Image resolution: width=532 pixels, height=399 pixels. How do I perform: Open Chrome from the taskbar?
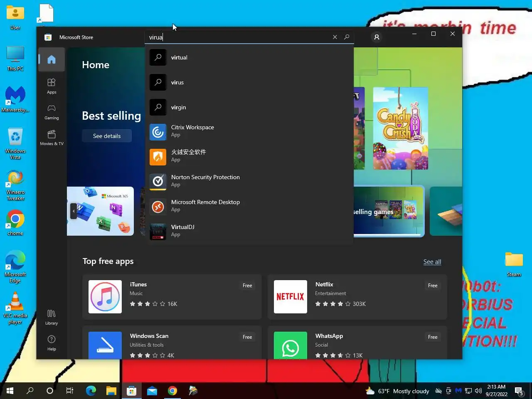[x=172, y=391]
